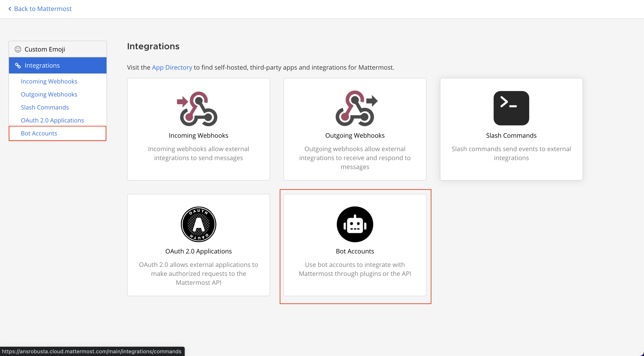This screenshot has width=644, height=356.
Task: Open Incoming Webhooks from sidebar
Action: (49, 81)
